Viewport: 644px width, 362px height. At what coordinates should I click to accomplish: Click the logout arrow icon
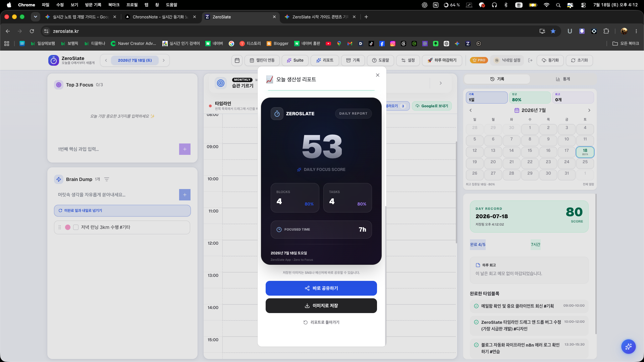tap(530, 60)
